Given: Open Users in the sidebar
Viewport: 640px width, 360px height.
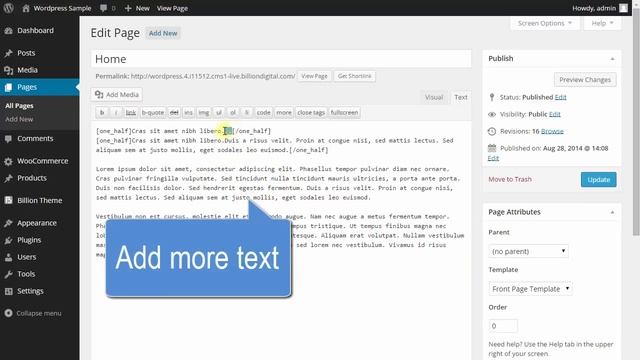Looking at the screenshot, I should click(27, 257).
